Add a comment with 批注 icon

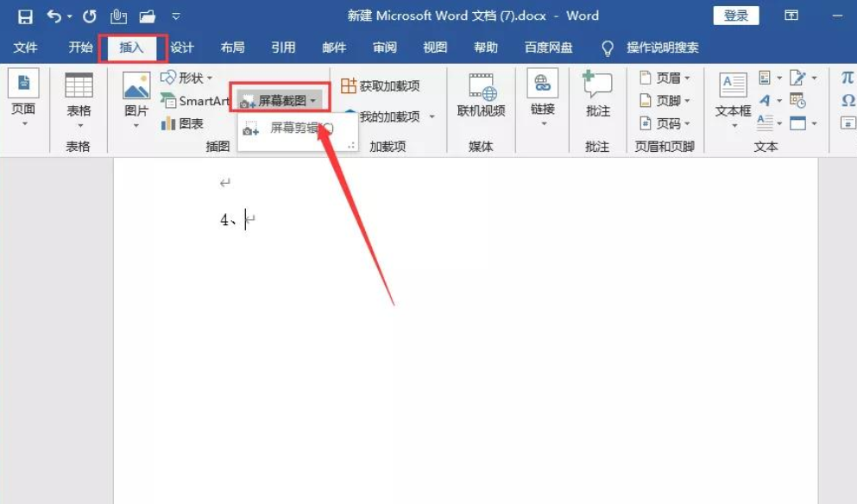(x=597, y=96)
